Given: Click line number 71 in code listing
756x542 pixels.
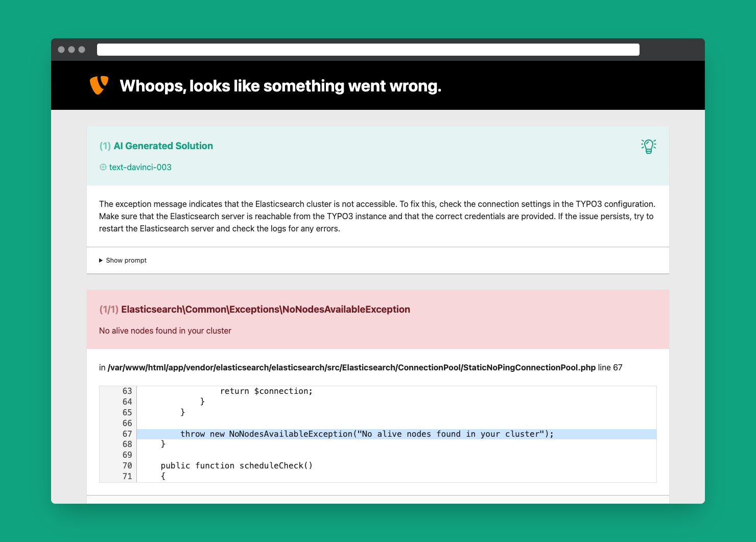Looking at the screenshot, I should (x=127, y=477).
